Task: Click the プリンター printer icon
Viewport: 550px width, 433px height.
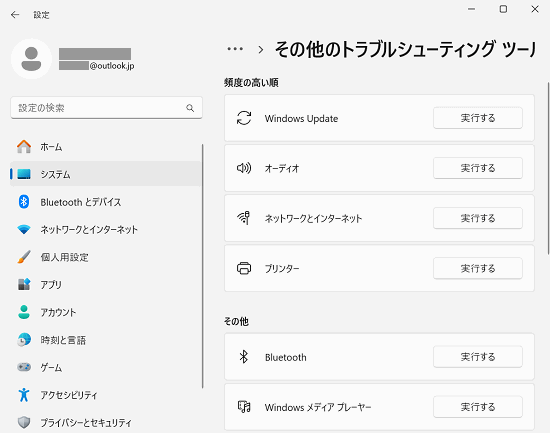Action: click(x=244, y=268)
